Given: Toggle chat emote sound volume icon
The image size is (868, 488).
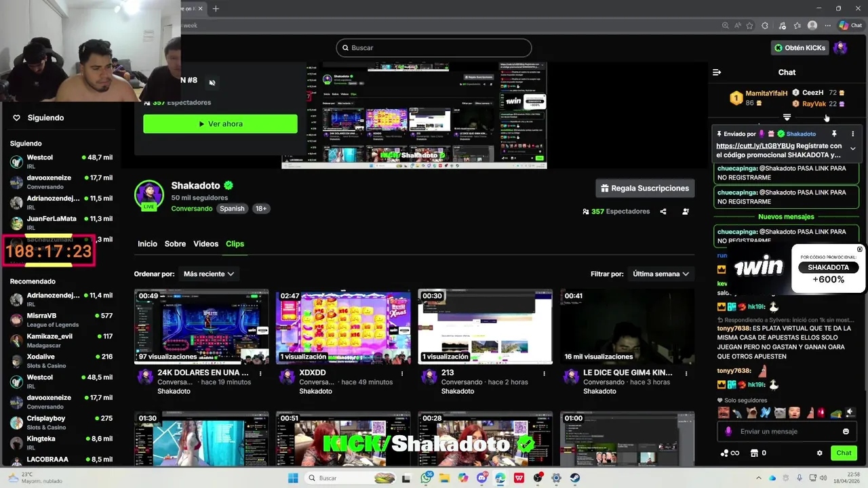Looking at the screenshot, I should tap(850, 413).
